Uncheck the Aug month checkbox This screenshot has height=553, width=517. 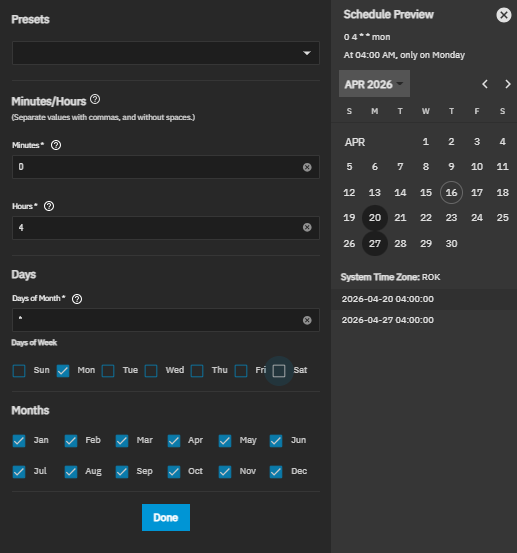[x=71, y=472]
